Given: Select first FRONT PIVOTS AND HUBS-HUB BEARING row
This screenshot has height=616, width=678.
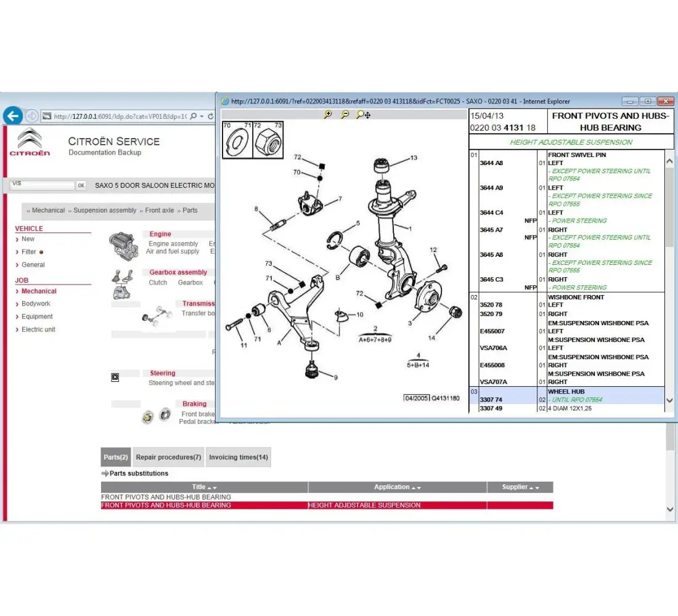Looking at the screenshot, I should pos(327,497).
